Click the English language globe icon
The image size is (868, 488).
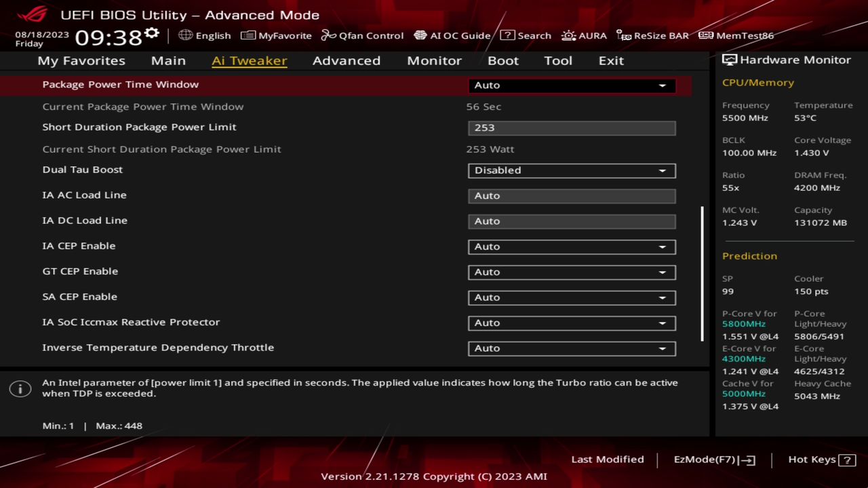185,35
